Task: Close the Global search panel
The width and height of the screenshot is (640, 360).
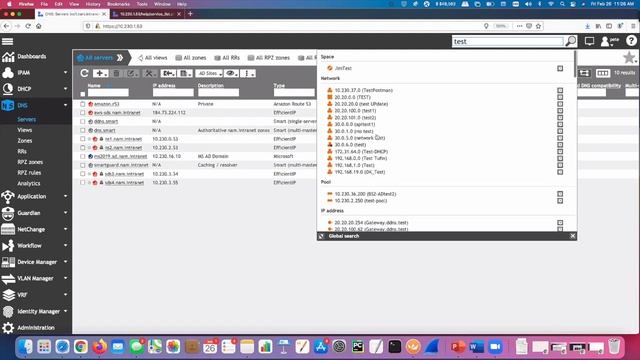Action: (572, 236)
